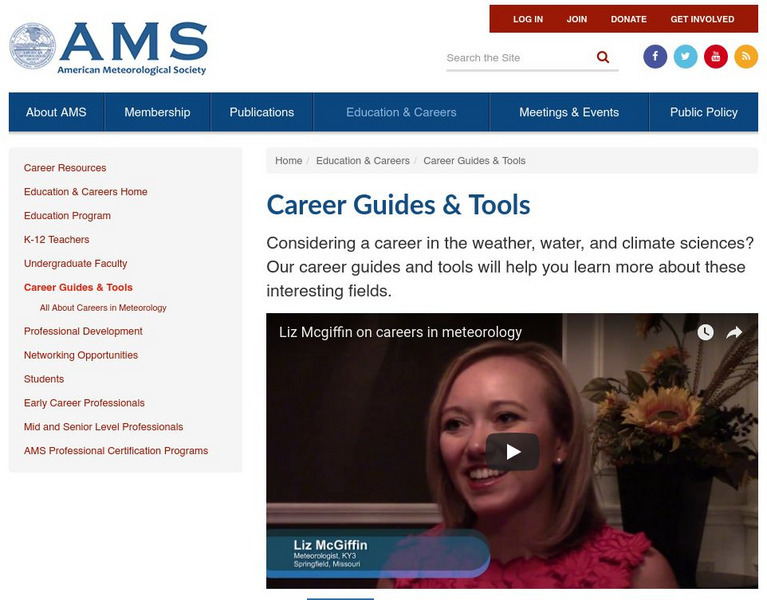The height and width of the screenshot is (600, 767).
Task: Click the video share arrow icon
Action: [734, 333]
